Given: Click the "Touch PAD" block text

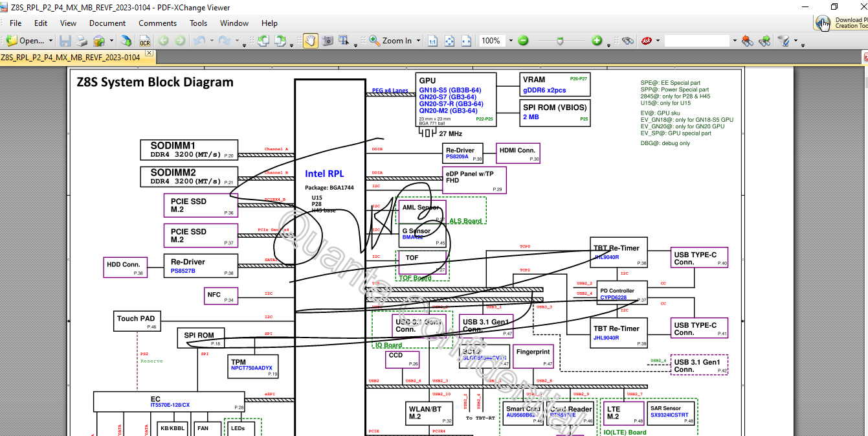Looking at the screenshot, I should pyautogui.click(x=136, y=318).
